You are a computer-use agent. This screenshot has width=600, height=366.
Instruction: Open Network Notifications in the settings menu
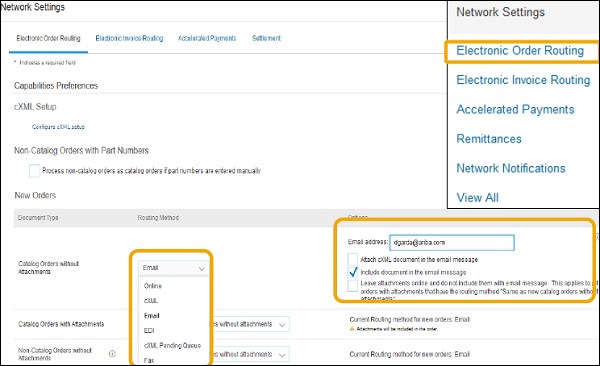pyautogui.click(x=511, y=168)
